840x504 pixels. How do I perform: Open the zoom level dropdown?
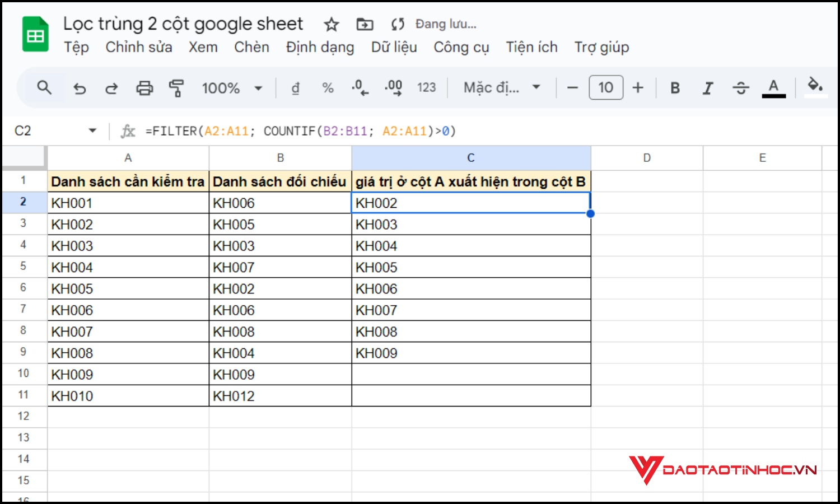(232, 87)
